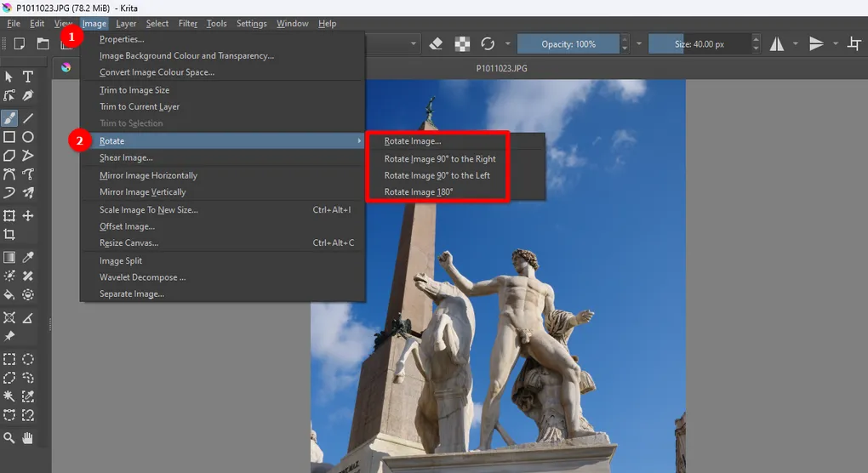Screen dimensions: 868x473
Task: Select the Pan hand tool
Action: 28,437
